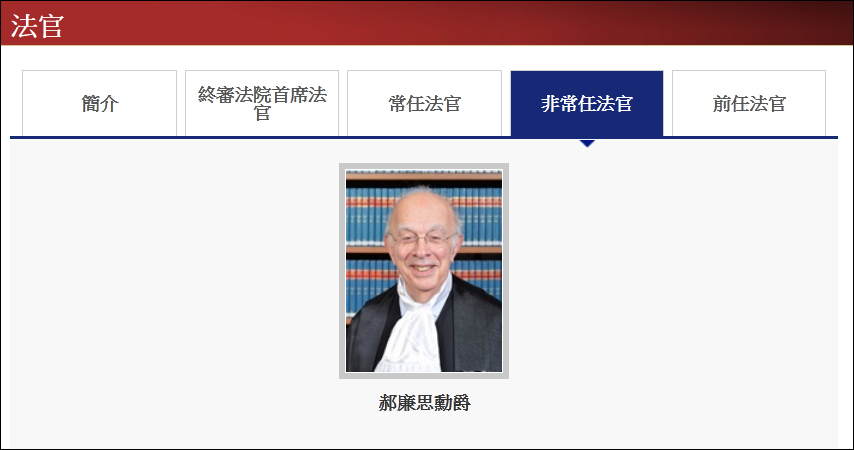Select the 常任法官 tab
The width and height of the screenshot is (854, 450).
[x=424, y=103]
